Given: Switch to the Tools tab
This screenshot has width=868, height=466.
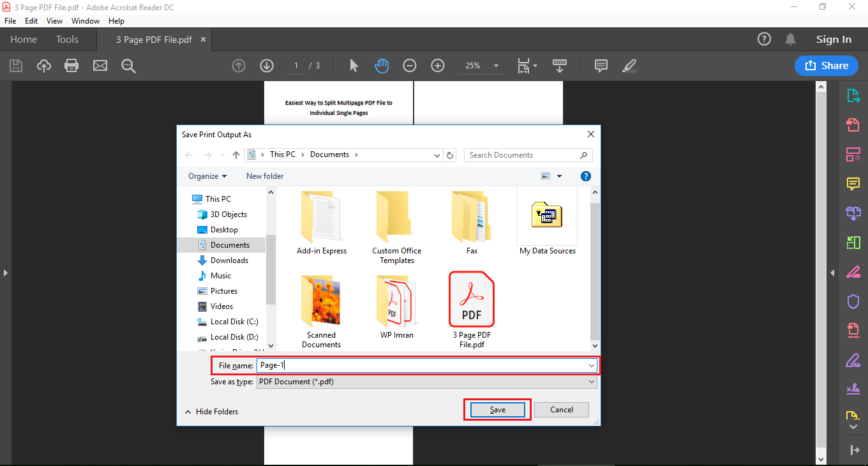Looking at the screenshot, I should tap(67, 40).
